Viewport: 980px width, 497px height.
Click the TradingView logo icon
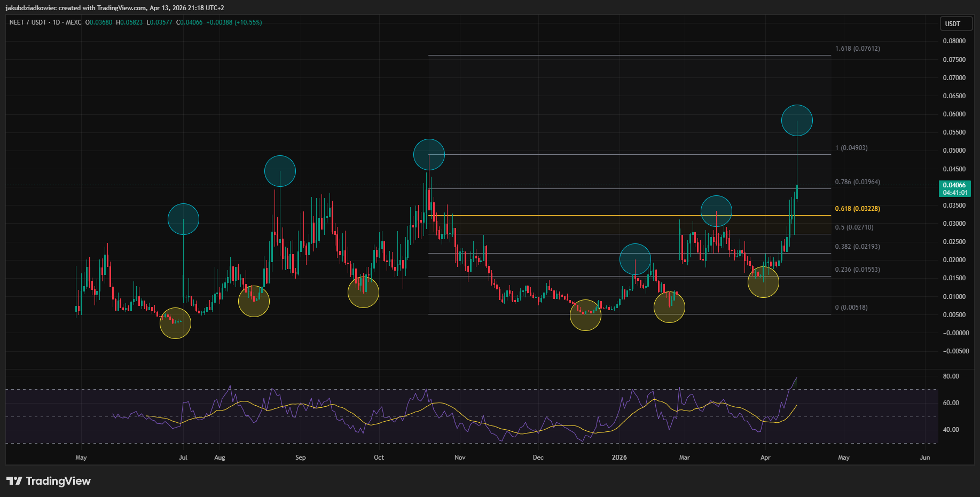(x=14, y=481)
